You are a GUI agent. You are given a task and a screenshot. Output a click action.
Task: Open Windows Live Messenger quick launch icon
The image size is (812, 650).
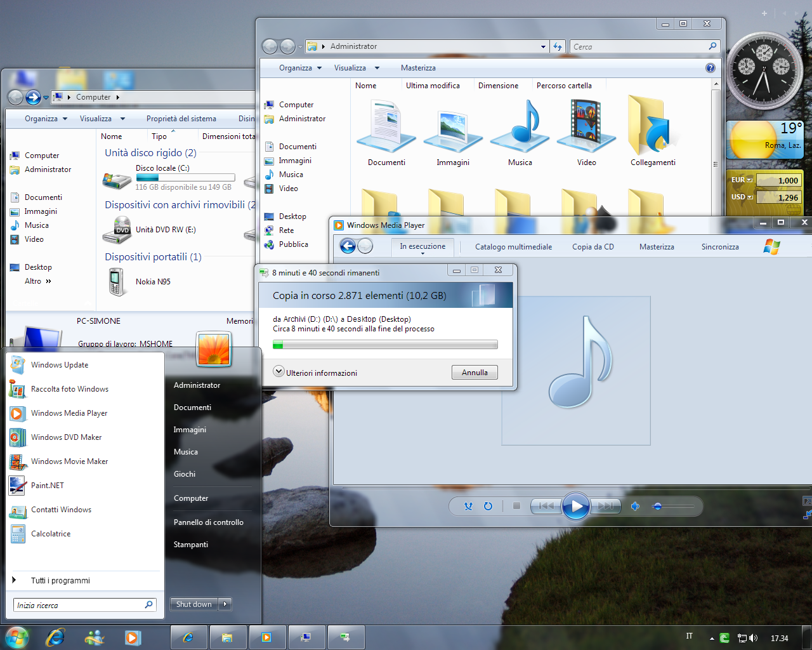click(95, 637)
